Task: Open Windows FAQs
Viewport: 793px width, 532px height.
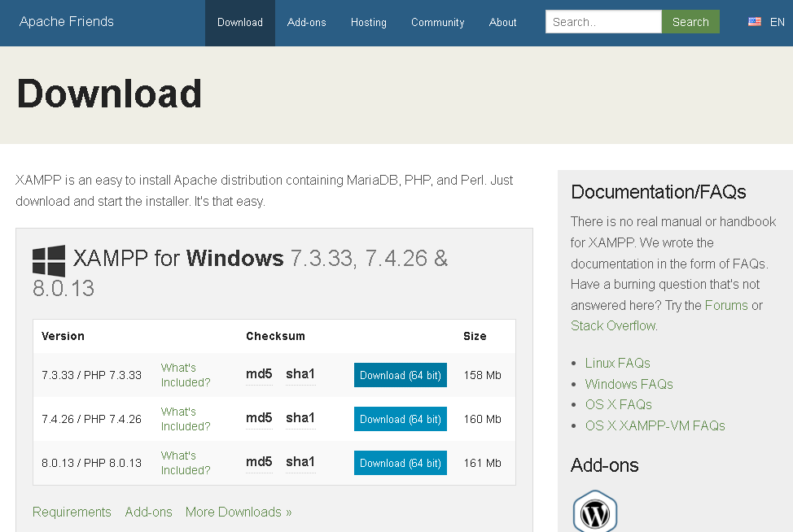Action: click(x=629, y=385)
